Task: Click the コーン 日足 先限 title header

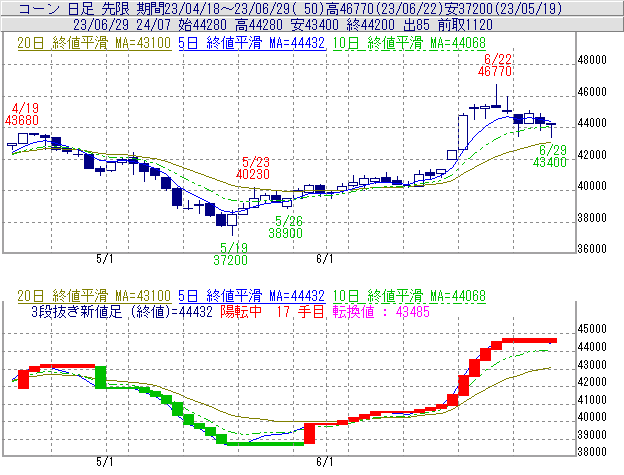Action: [x=291, y=8]
